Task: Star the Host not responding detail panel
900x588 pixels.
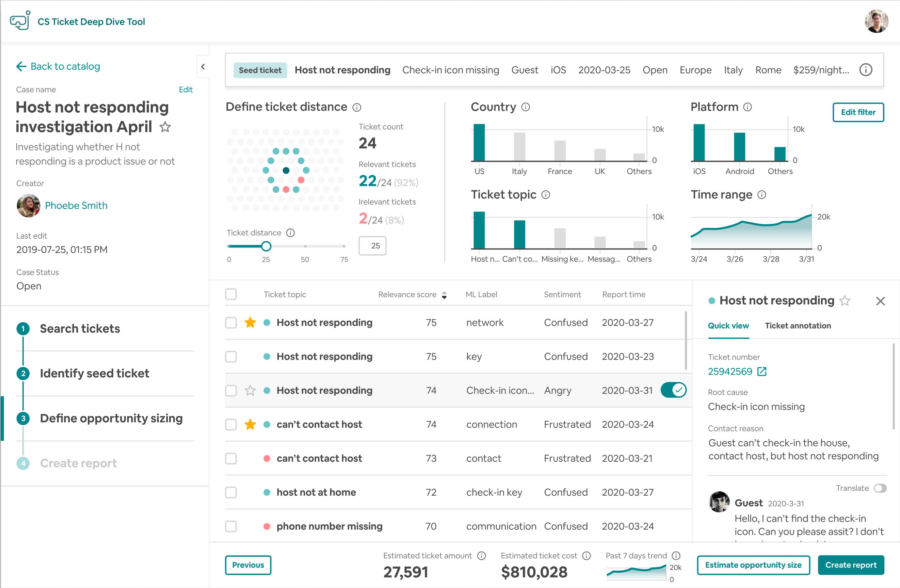Action: coord(845,301)
